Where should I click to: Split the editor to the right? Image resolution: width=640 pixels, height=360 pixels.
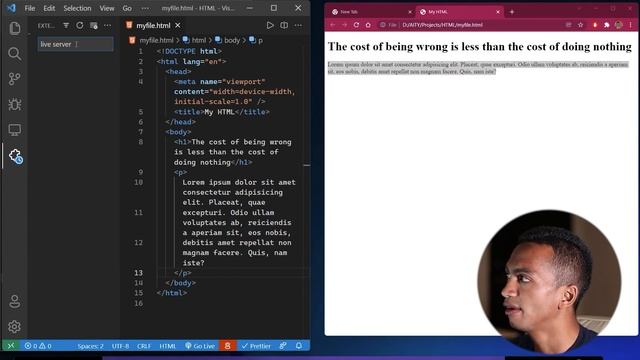coord(284,25)
